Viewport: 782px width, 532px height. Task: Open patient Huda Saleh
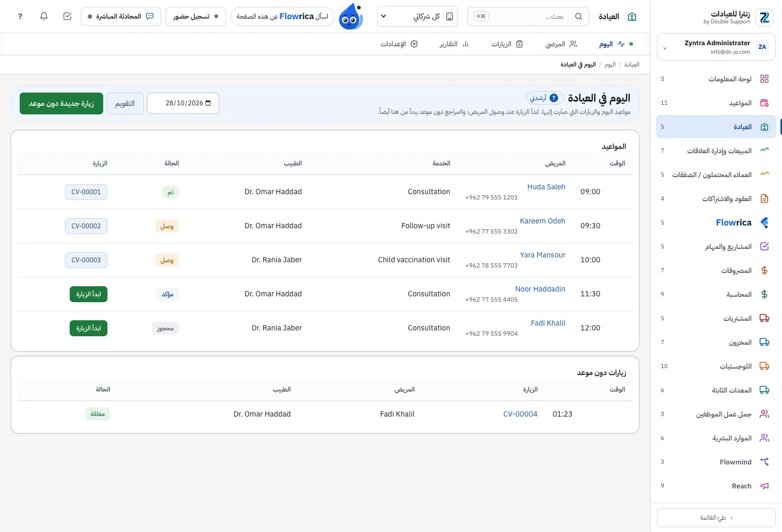pos(546,187)
